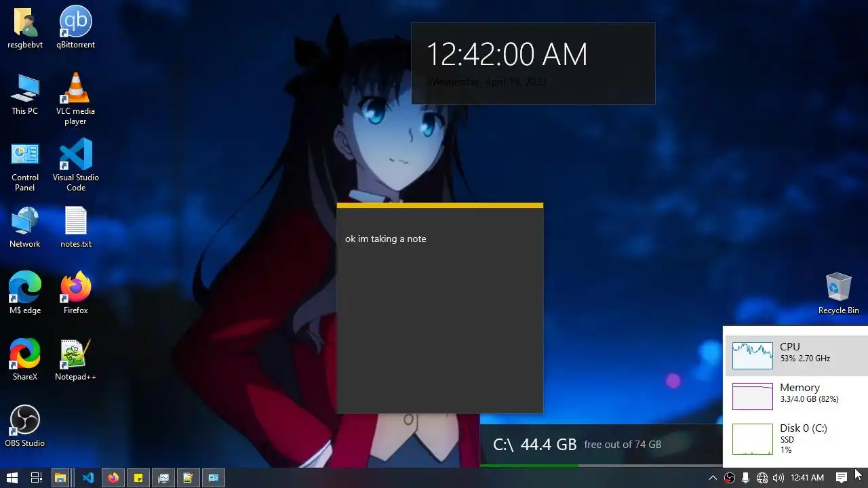868x488 pixels.
Task: Select the Firefox desktop shortcut
Action: point(75,293)
